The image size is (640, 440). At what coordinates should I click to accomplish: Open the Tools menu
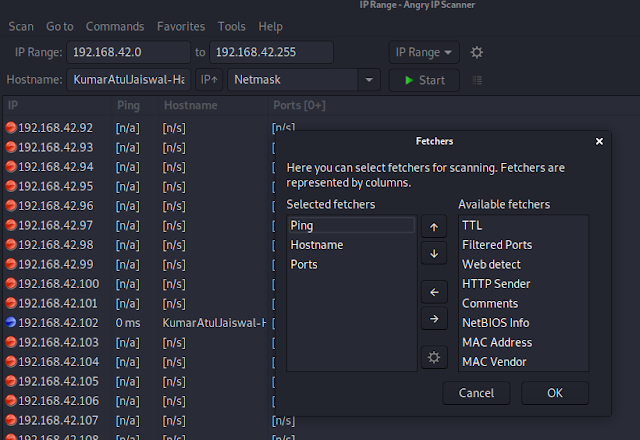tap(231, 27)
